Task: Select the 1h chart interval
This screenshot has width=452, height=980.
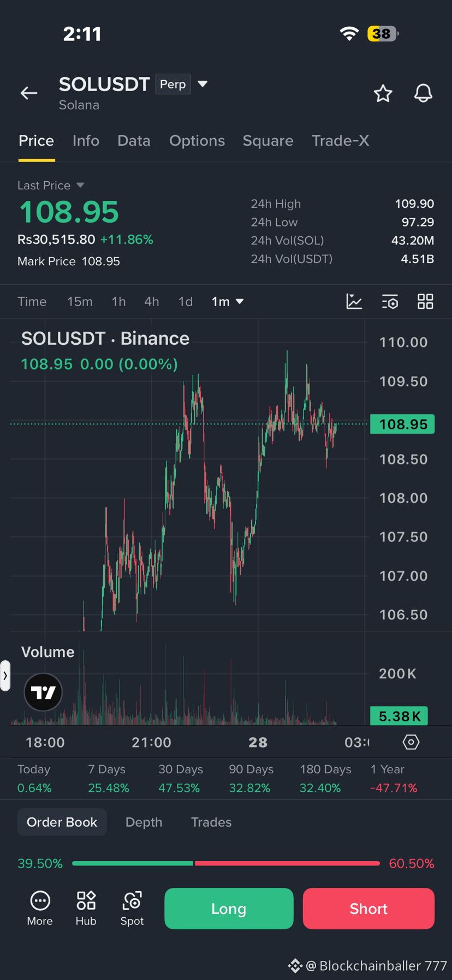Action: pos(118,301)
